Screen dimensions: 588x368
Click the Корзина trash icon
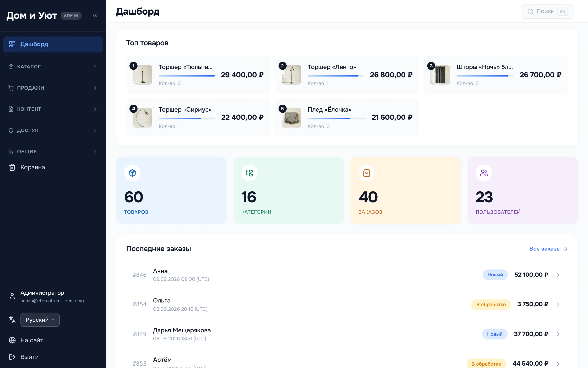[x=12, y=167]
